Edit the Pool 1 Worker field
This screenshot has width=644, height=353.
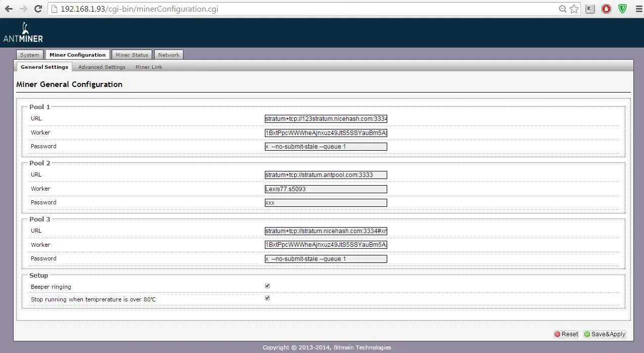point(326,133)
